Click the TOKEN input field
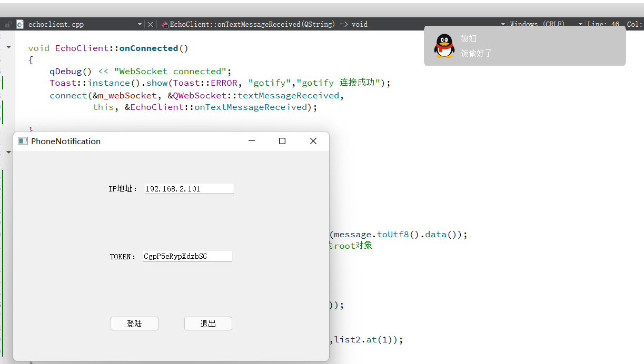This screenshot has width=644, height=364. (x=187, y=256)
